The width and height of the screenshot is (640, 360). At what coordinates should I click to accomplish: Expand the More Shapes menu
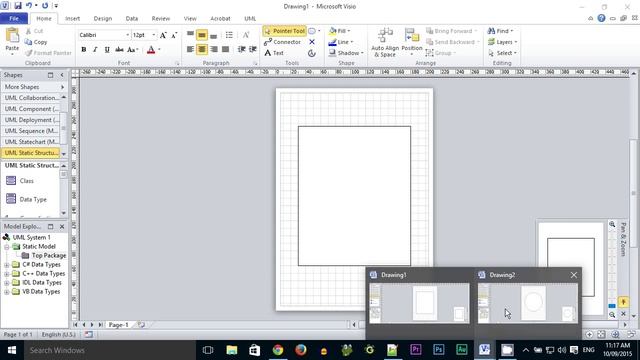pos(34,87)
